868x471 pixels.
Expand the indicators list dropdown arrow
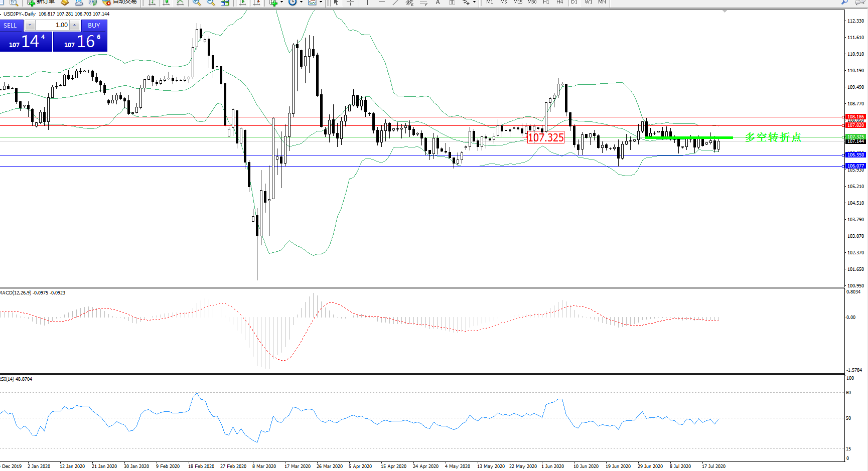281,3
